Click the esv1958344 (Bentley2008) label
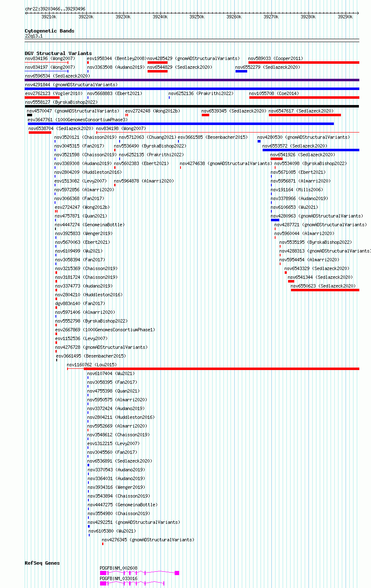371x588 pixels. 117,58
